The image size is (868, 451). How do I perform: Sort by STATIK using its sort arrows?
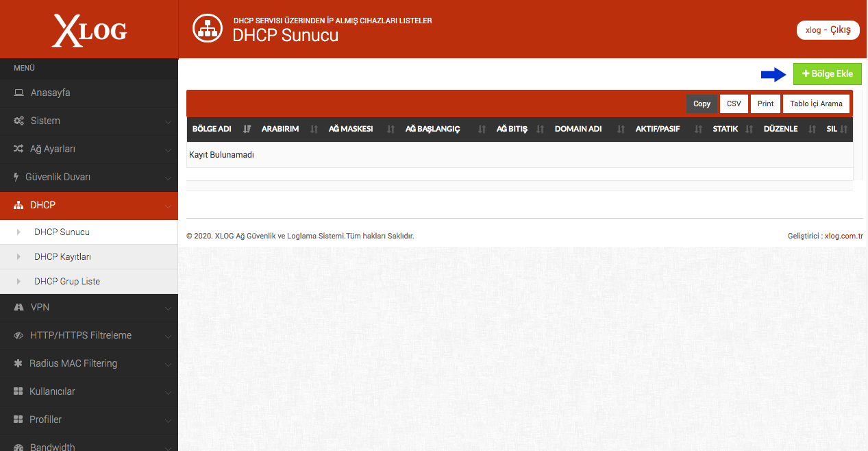[749, 129]
